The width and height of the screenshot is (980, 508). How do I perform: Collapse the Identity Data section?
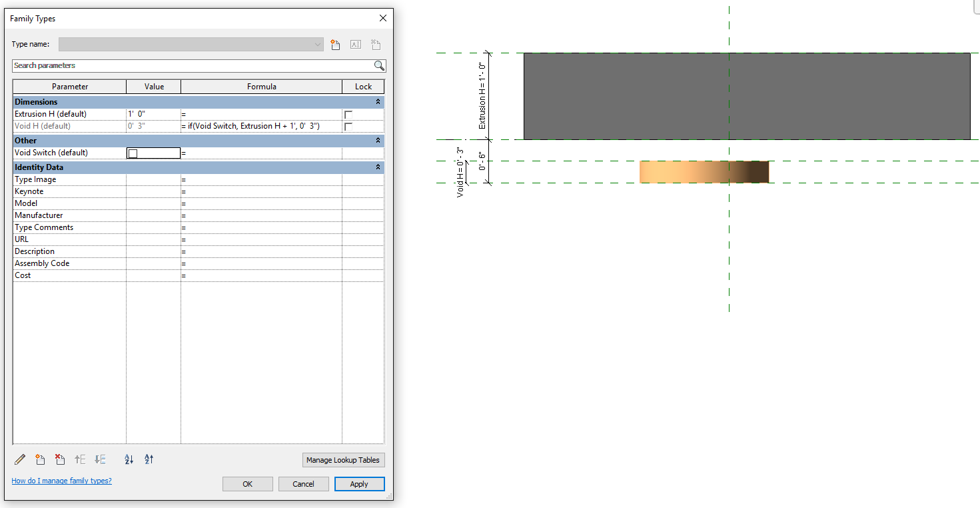click(x=378, y=167)
